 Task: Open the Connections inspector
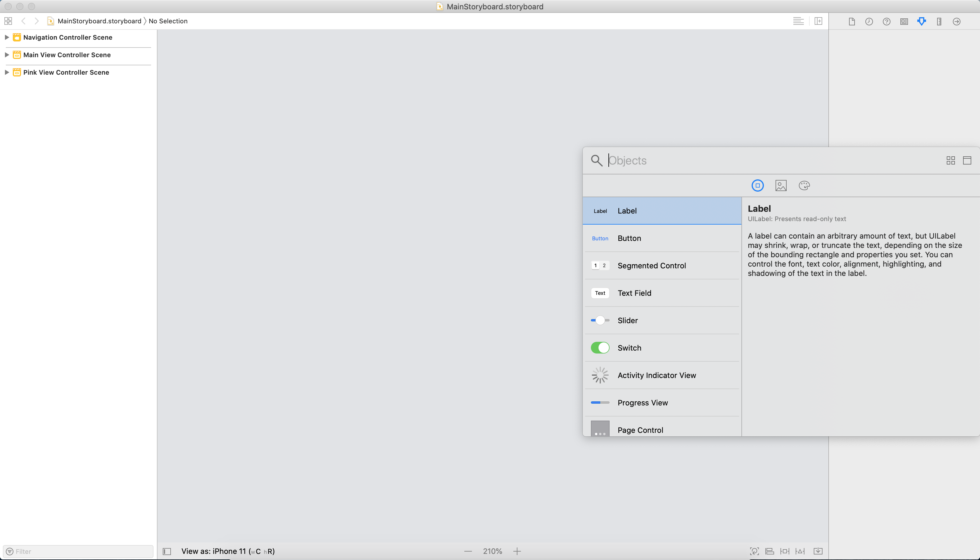click(x=957, y=22)
